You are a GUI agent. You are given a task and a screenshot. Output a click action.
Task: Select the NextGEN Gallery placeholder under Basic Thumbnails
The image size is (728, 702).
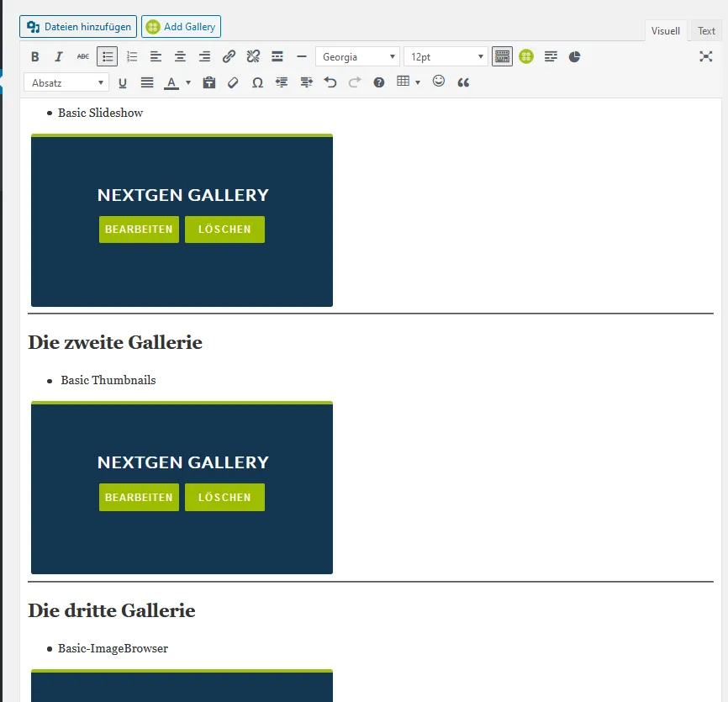182,488
